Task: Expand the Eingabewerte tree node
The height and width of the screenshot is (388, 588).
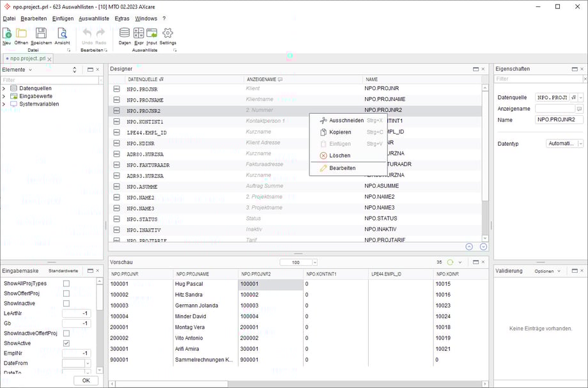Action: (x=4, y=97)
